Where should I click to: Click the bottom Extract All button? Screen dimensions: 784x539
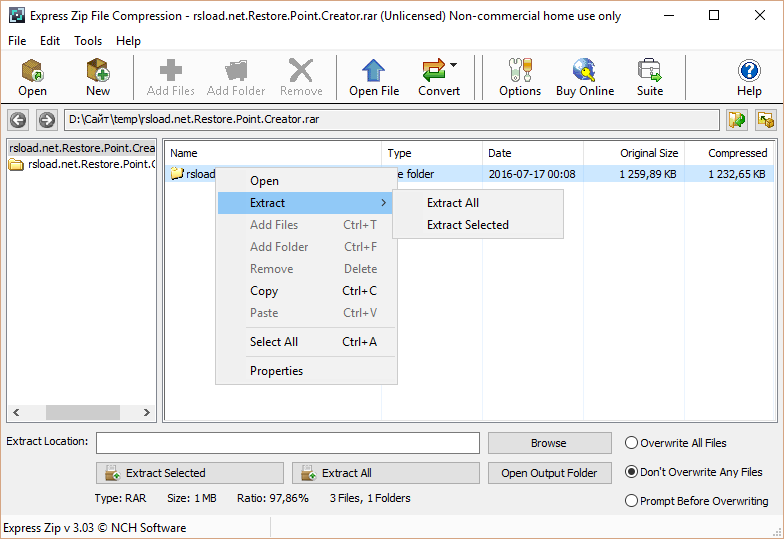tap(386, 473)
